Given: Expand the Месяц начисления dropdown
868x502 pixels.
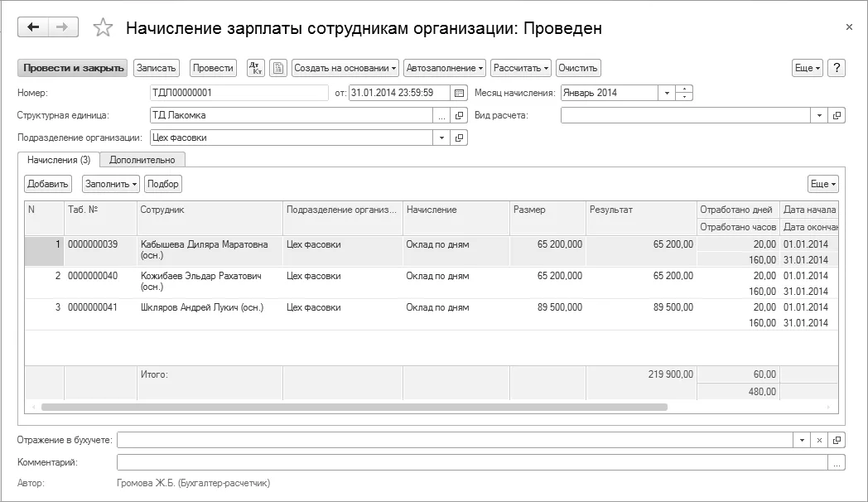Looking at the screenshot, I should click(x=667, y=93).
